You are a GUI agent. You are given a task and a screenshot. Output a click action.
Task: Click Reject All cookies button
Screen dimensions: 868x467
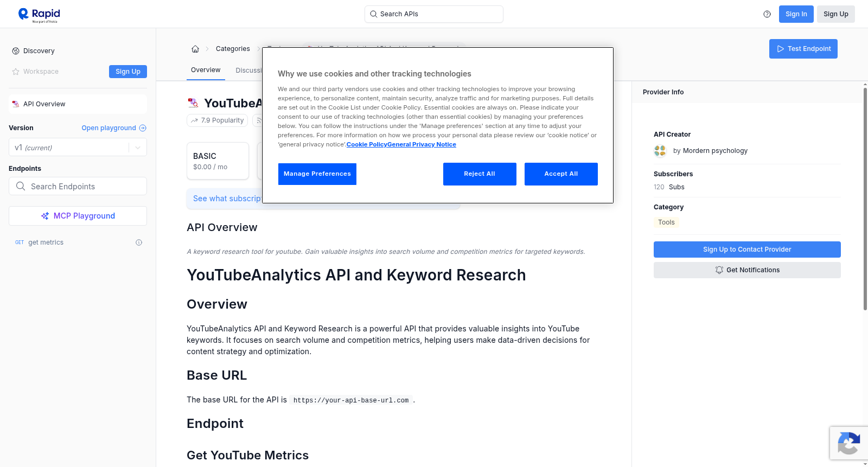pos(480,174)
